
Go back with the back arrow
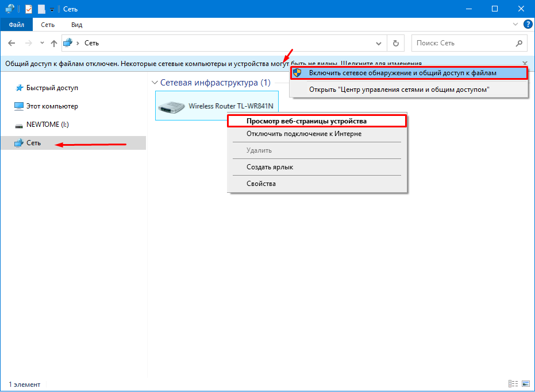[11, 43]
